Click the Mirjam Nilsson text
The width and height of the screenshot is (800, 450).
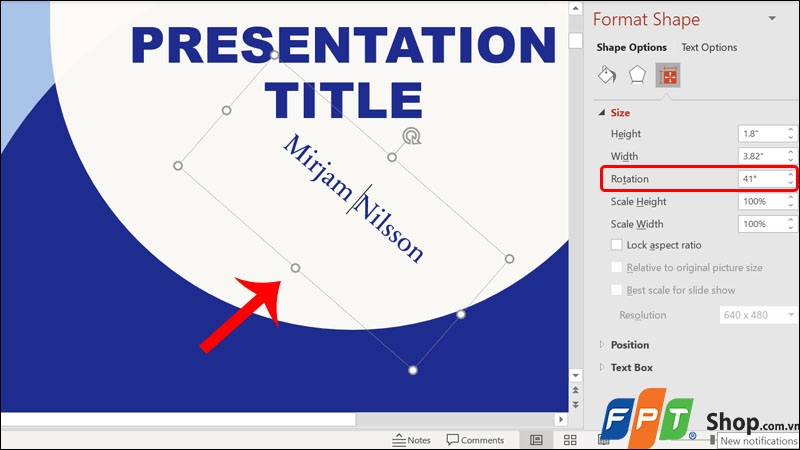[x=354, y=198]
